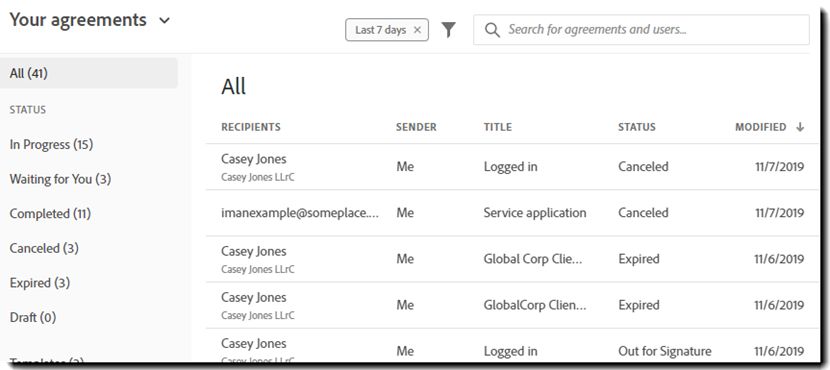Show In Progress (15) agreements
The image size is (830, 370).
coord(51,145)
